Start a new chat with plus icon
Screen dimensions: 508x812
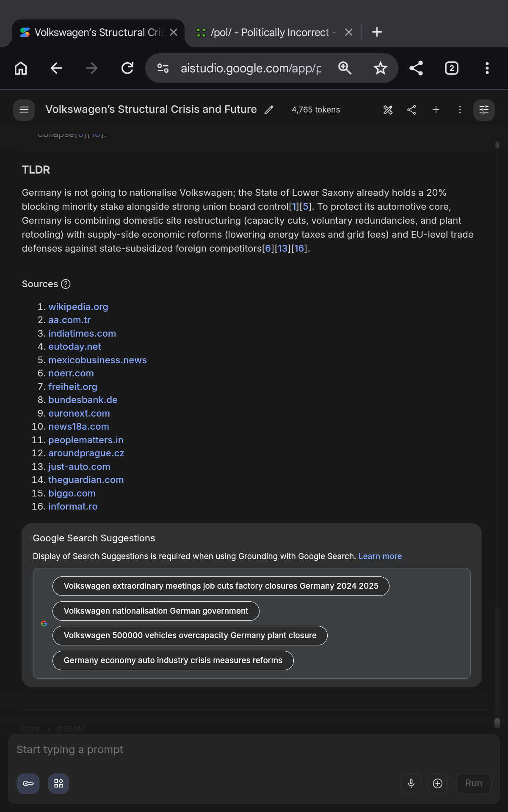coord(436,110)
